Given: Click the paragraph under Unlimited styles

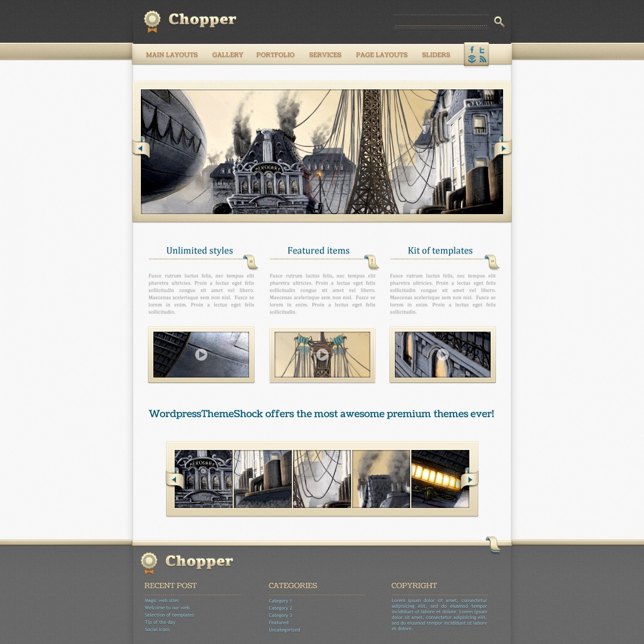Looking at the screenshot, I should point(201,294).
